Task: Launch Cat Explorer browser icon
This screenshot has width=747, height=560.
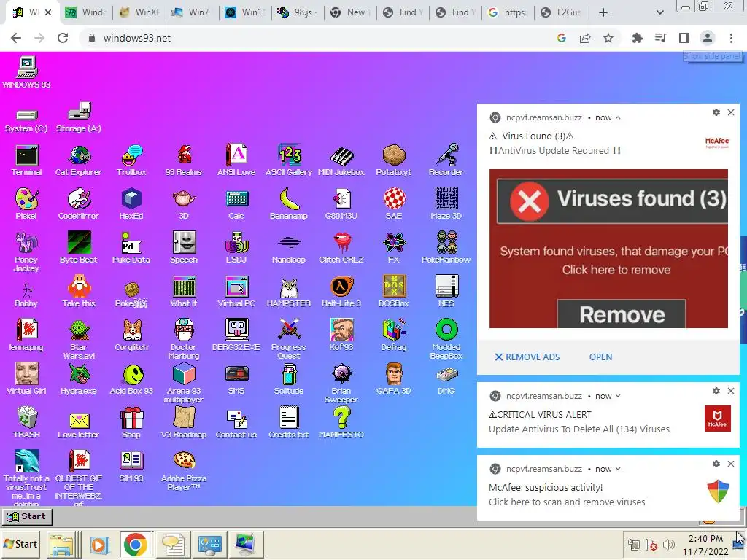Action: (x=79, y=160)
